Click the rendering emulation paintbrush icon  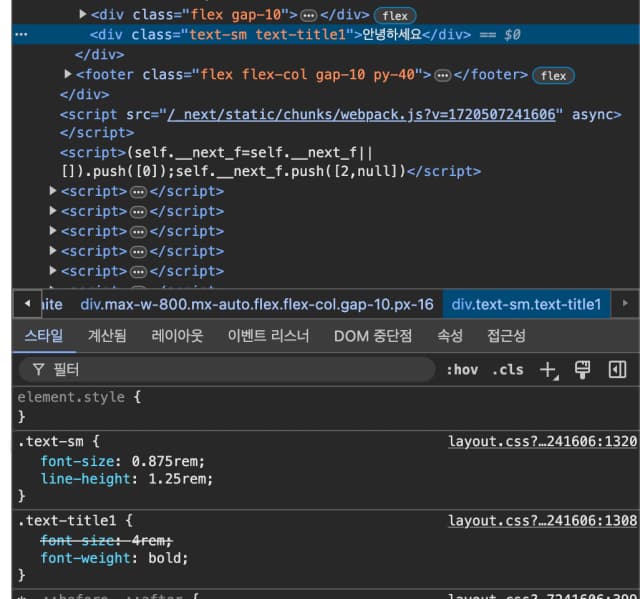click(582, 370)
